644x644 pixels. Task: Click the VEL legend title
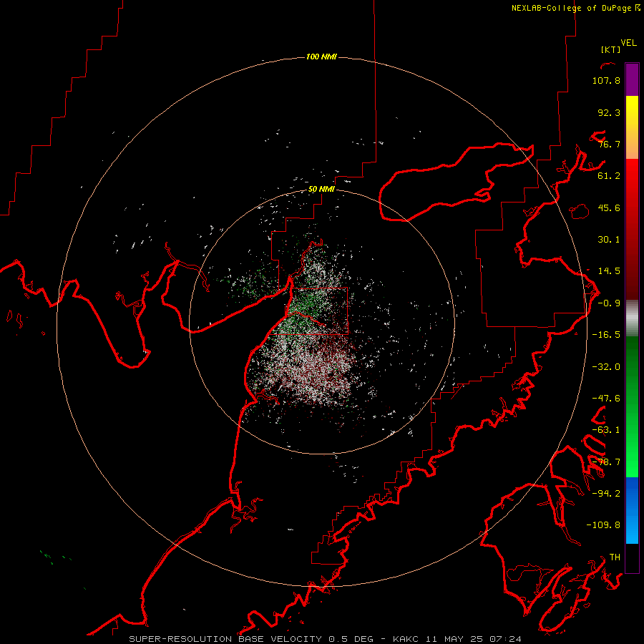[x=628, y=43]
